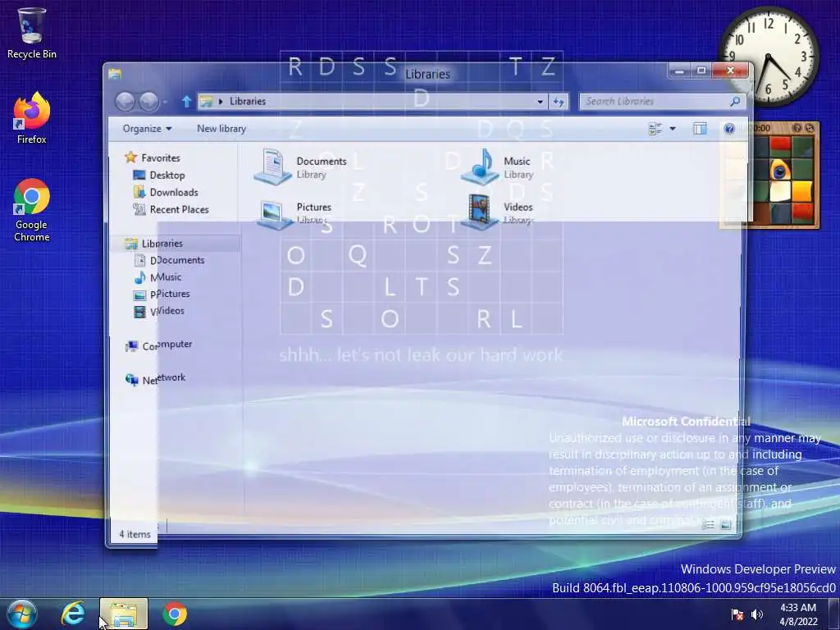Select Pictures in the navigation tree
The image size is (840, 630).
(162, 294)
